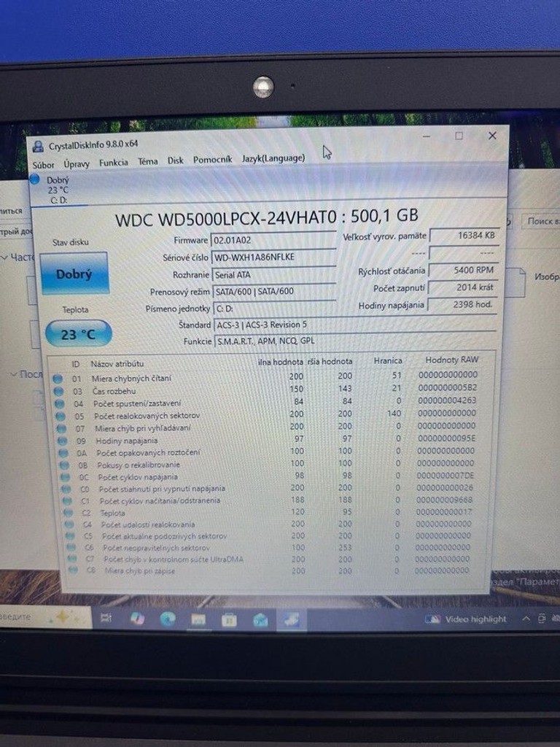This screenshot has width=560, height=747.
Task: Click the buffer size value 16384 KB
Action: 464,236
